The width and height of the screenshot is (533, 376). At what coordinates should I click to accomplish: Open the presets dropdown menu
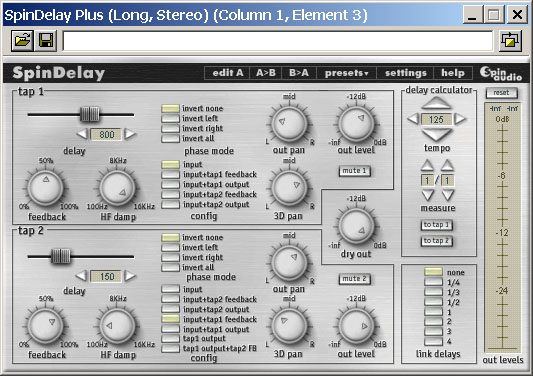pyautogui.click(x=346, y=73)
